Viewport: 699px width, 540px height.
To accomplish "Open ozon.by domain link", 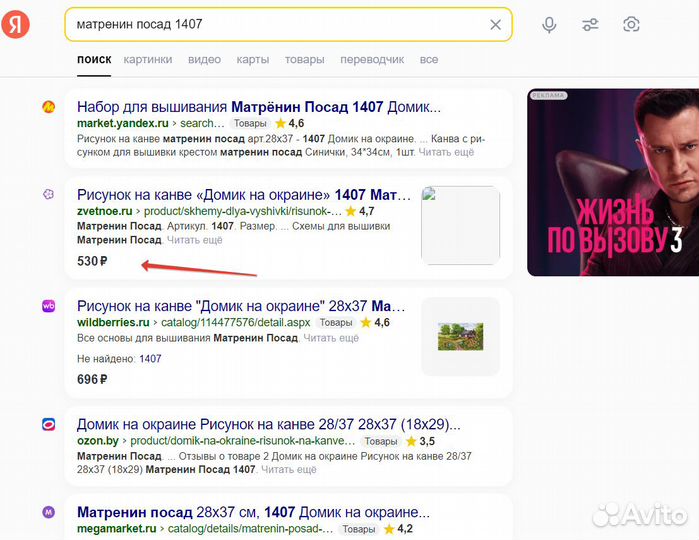I will (98, 441).
